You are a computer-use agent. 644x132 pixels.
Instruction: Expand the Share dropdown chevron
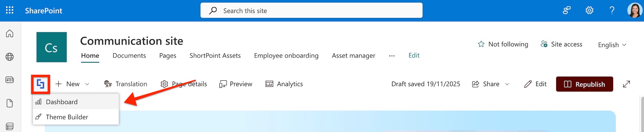tap(507, 84)
